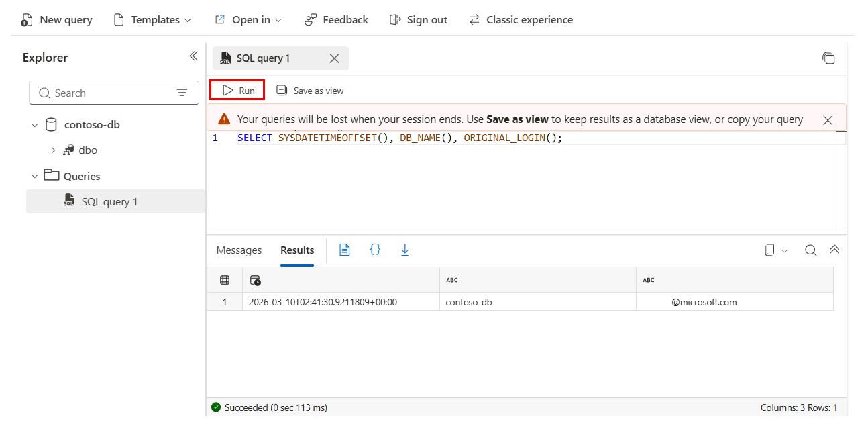Switch to the Messages tab
Screen dimensions: 868x433
[238, 250]
